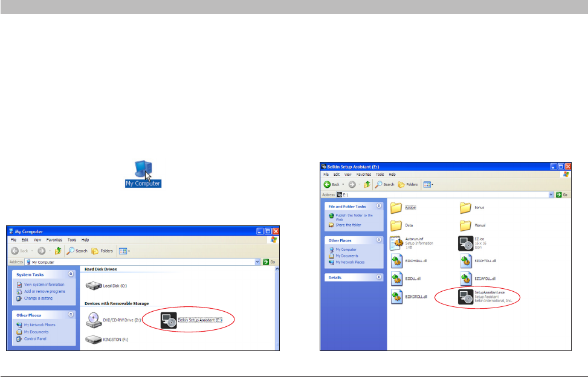Click Search in Belkin Setup Assistant toolbar
This screenshot has height=377, width=588.
point(385,184)
